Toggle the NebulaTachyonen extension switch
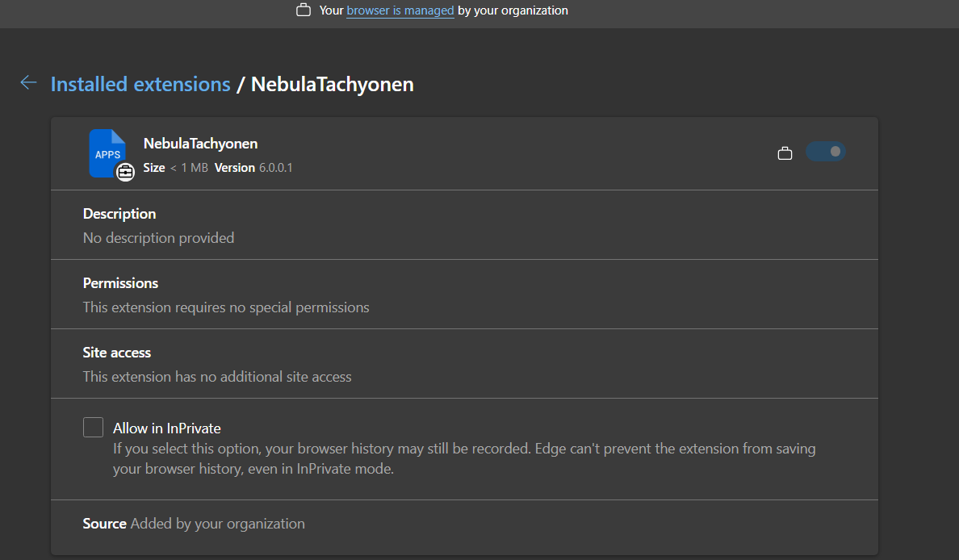This screenshot has width=959, height=560. tap(826, 152)
